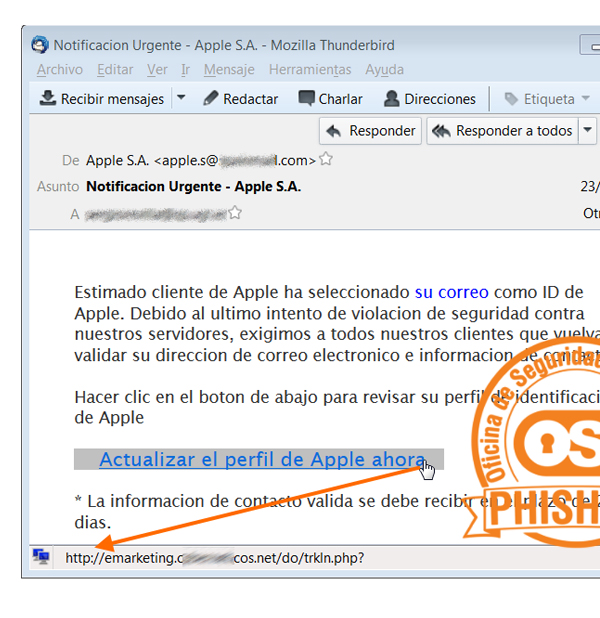Click the download icon of Recibir mensajes
Image resolution: width=600 pixels, height=618 pixels.
click(x=48, y=98)
